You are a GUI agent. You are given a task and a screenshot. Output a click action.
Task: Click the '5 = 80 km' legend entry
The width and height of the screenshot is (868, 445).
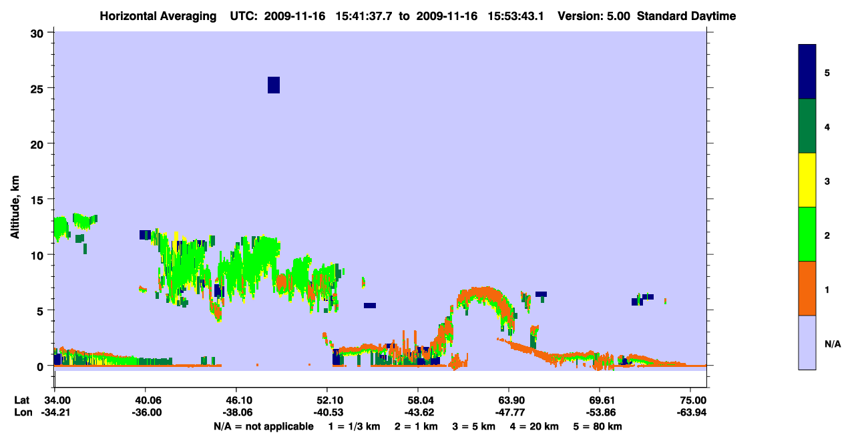(596, 426)
